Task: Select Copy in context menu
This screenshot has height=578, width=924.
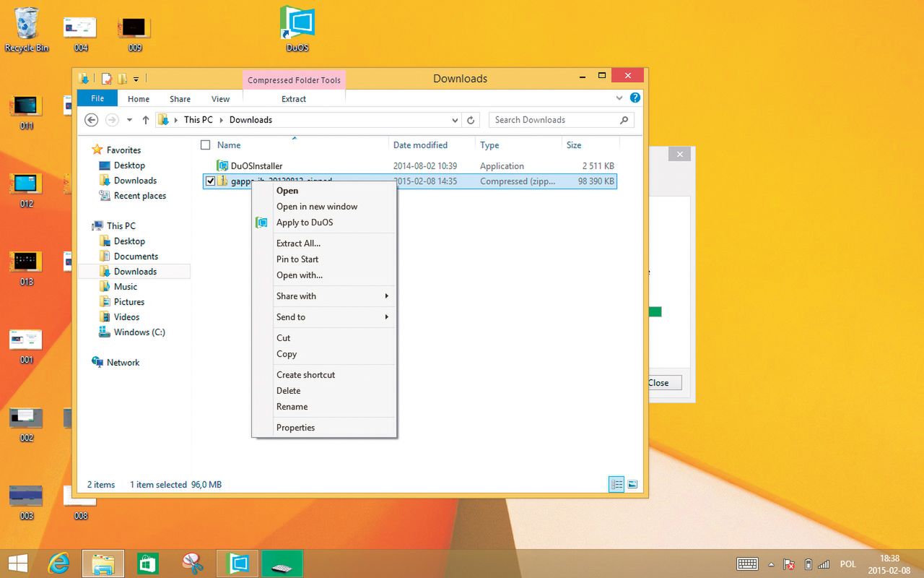Action: pyautogui.click(x=324, y=354)
